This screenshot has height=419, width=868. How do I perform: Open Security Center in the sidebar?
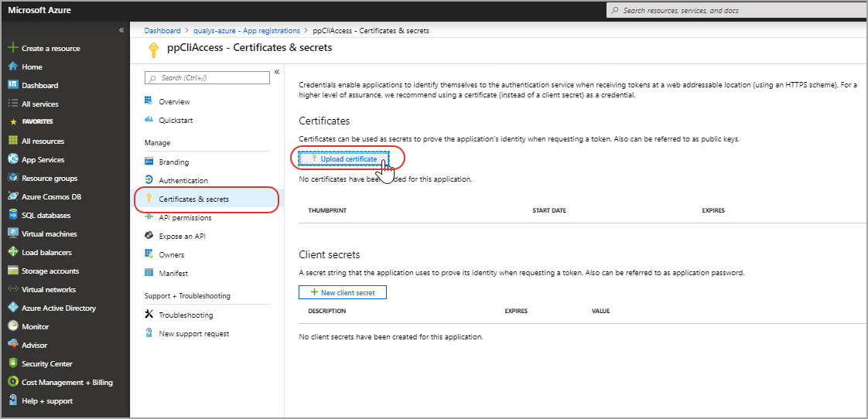(x=47, y=363)
